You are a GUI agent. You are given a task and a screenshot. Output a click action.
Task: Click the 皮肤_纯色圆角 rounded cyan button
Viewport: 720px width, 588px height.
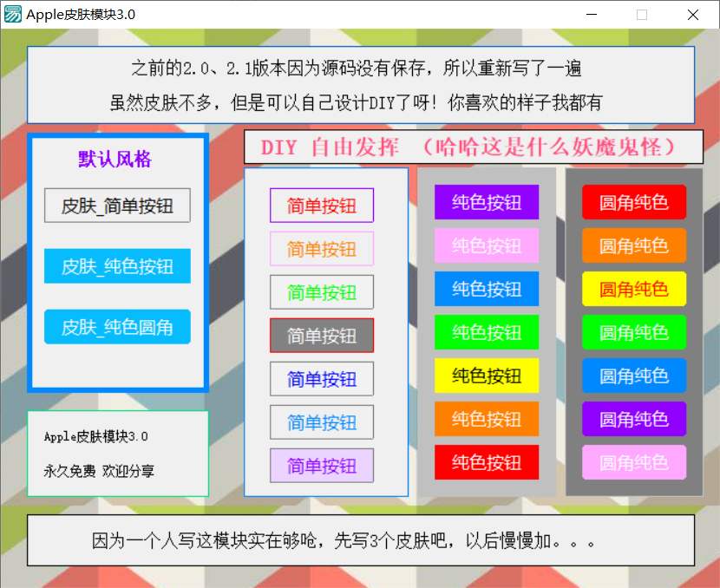click(x=118, y=327)
